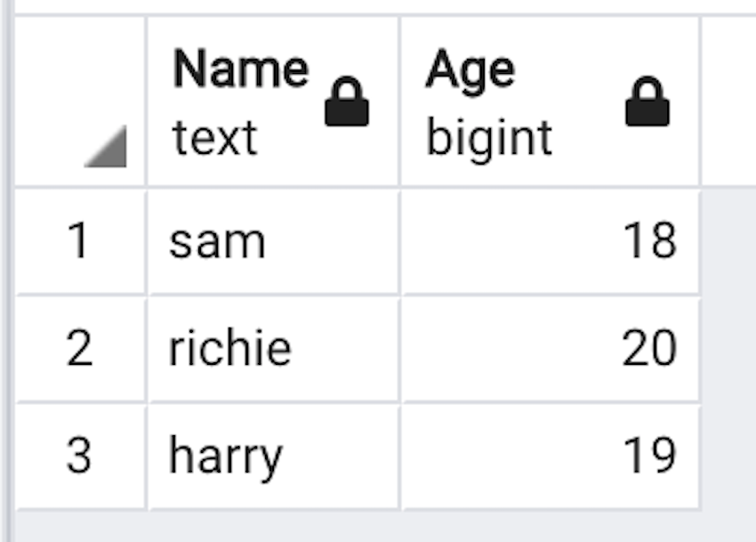Select the Age column header
Image resolution: width=756 pixels, height=542 pixels.
470,69
